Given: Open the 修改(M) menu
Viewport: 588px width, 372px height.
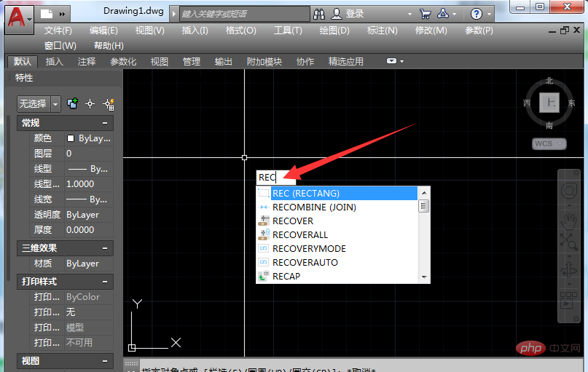Looking at the screenshot, I should tap(431, 31).
